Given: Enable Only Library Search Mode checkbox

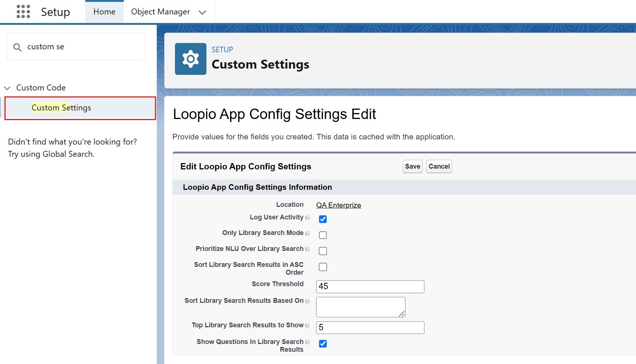Looking at the screenshot, I should (x=323, y=235).
